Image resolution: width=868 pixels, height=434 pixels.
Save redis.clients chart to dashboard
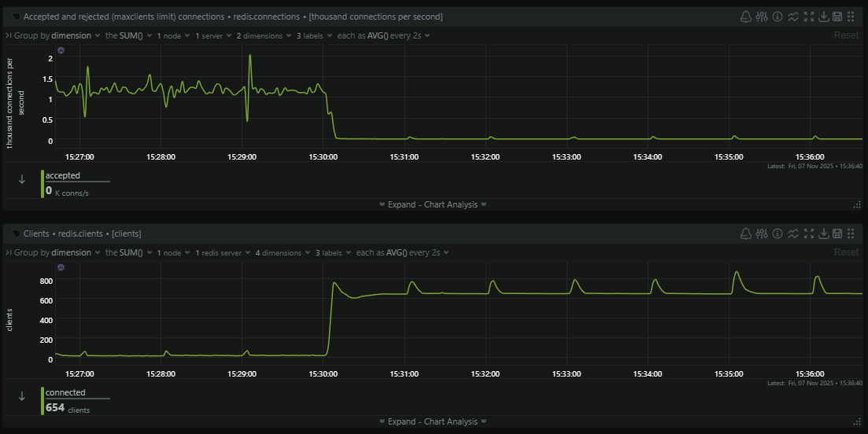point(837,234)
